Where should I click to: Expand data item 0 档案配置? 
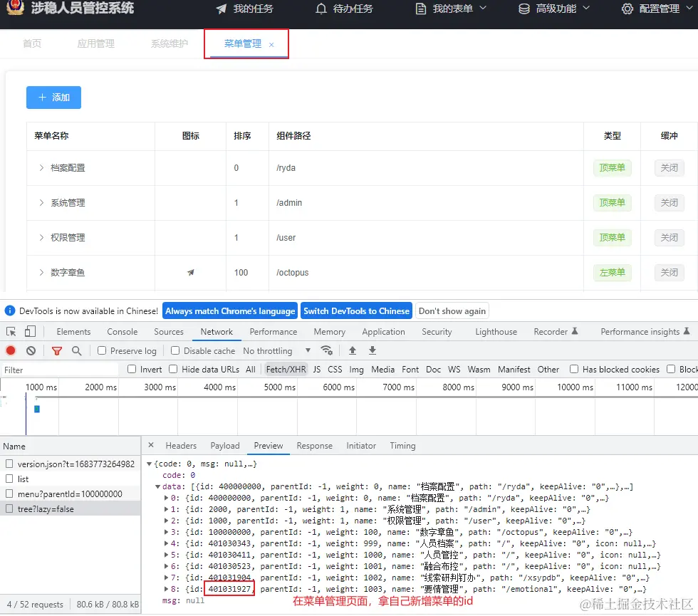pos(166,498)
